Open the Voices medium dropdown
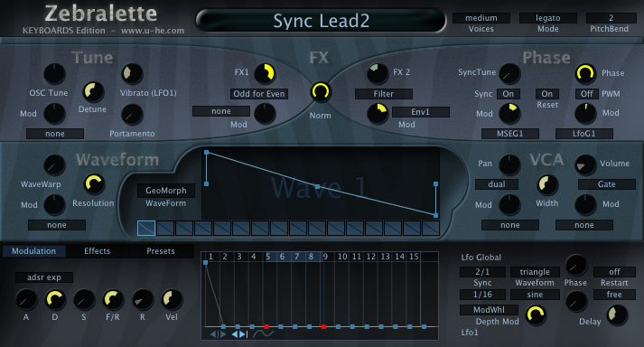The height and width of the screenshot is (347, 644). click(481, 18)
